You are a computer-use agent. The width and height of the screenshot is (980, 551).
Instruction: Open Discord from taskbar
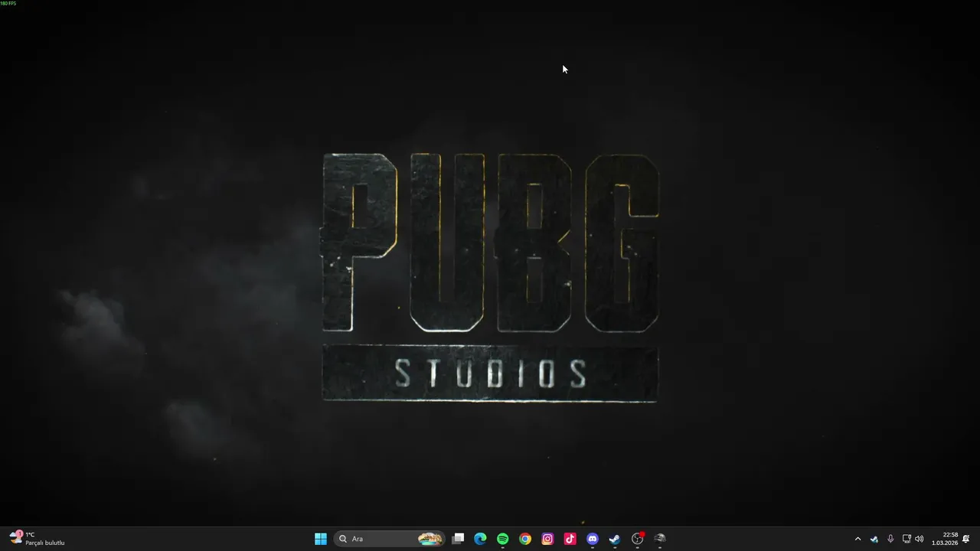(x=593, y=539)
